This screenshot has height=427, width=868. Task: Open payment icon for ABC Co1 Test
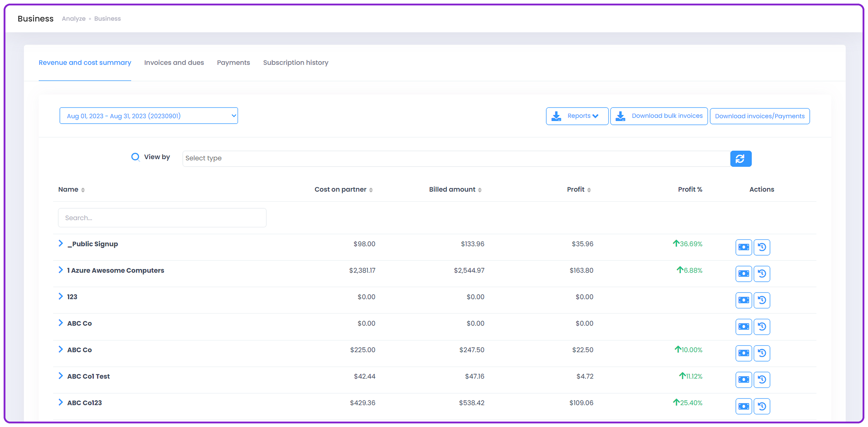(744, 380)
